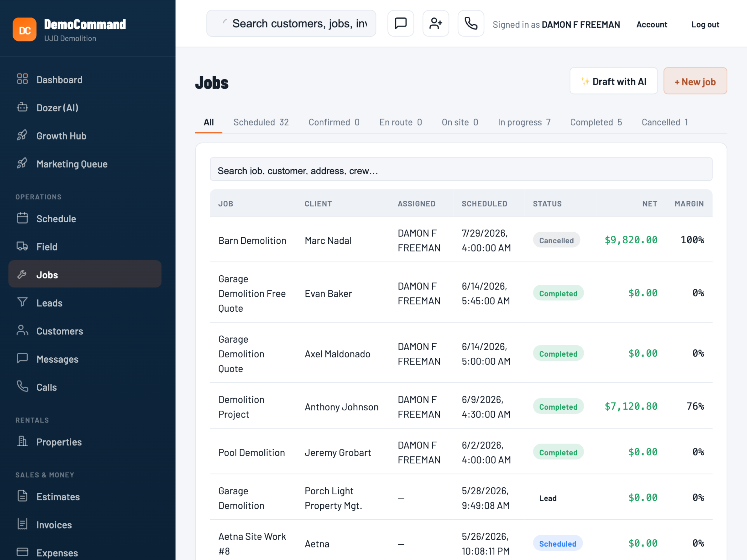Viewport: 747px width, 560px height.
Task: Open Customers from the sidebar
Action: [85, 331]
